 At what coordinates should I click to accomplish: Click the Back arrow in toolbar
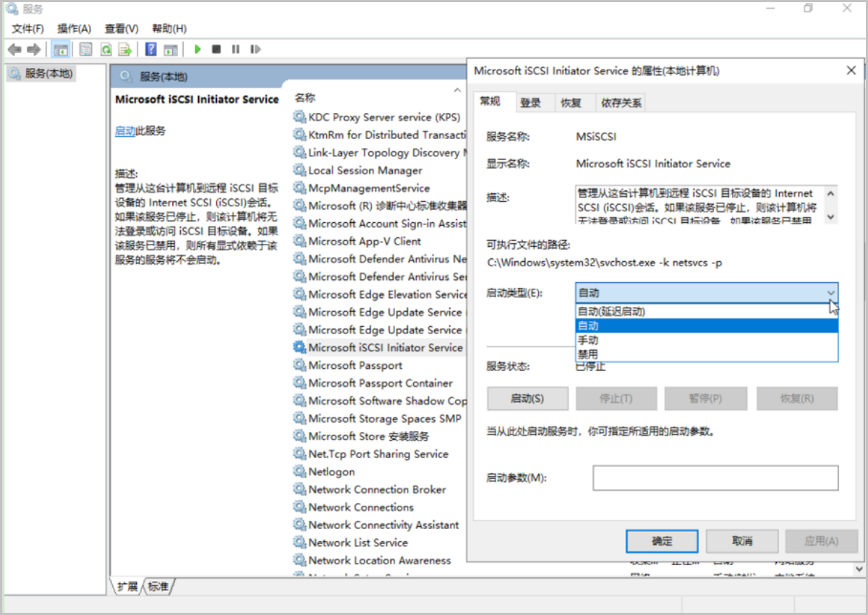(14, 49)
